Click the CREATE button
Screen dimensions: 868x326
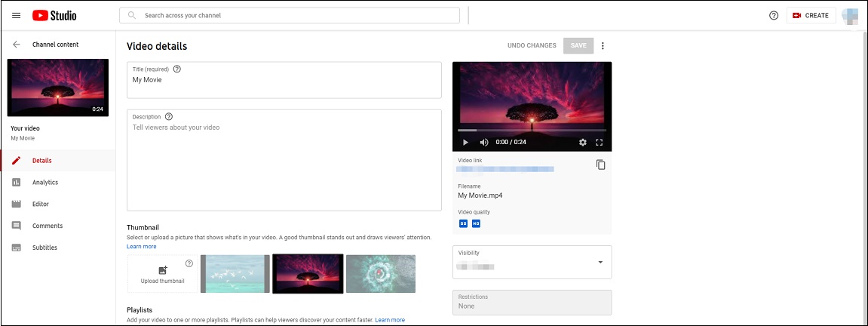[x=811, y=16]
